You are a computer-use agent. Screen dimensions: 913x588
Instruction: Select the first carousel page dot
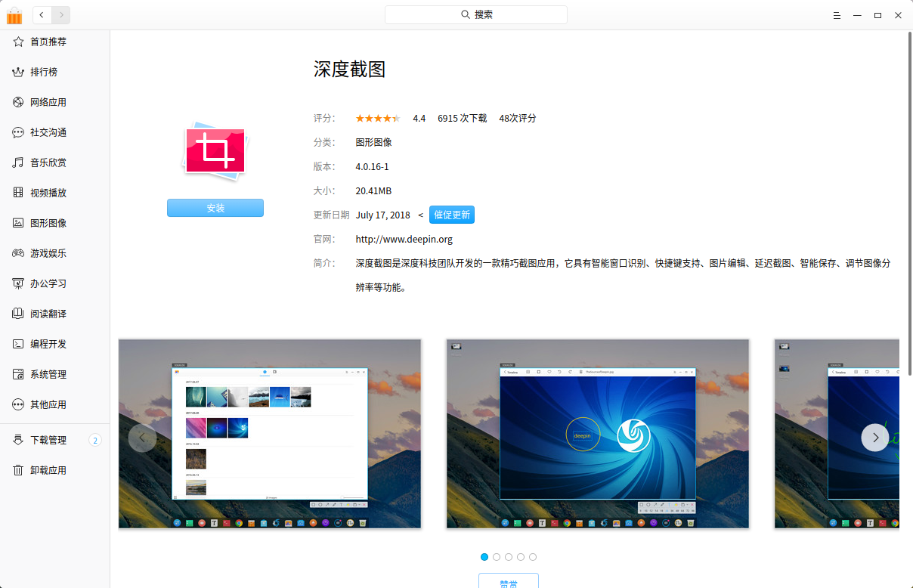pyautogui.click(x=484, y=557)
